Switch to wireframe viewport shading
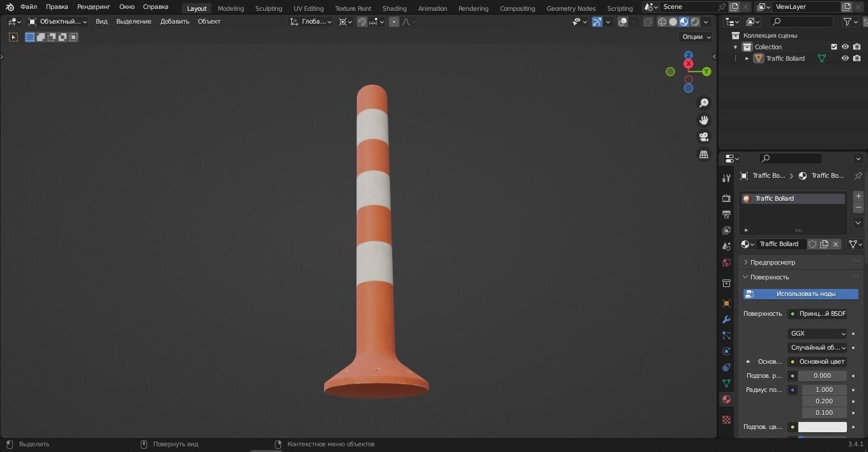Viewport: 868px width, 452px height. [x=662, y=22]
